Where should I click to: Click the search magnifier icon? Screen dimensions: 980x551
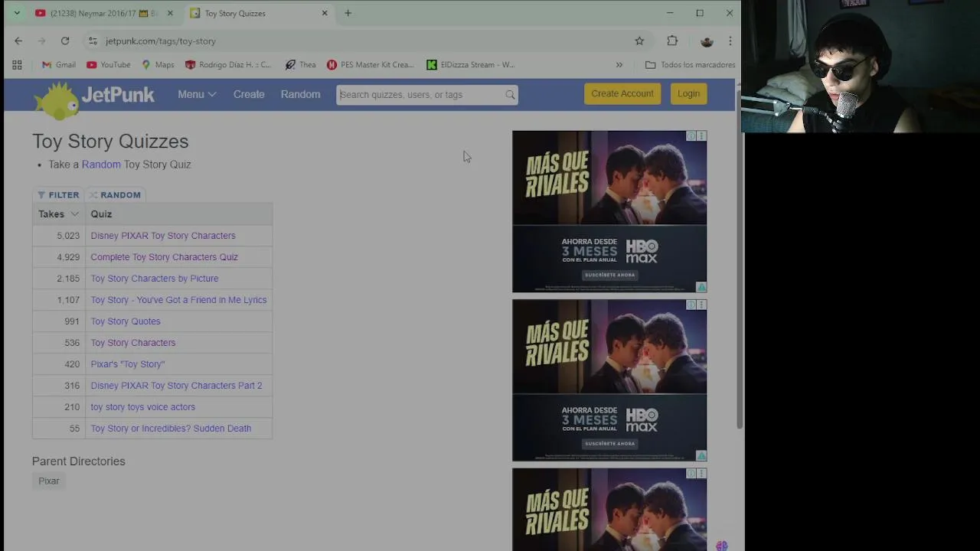click(x=510, y=95)
